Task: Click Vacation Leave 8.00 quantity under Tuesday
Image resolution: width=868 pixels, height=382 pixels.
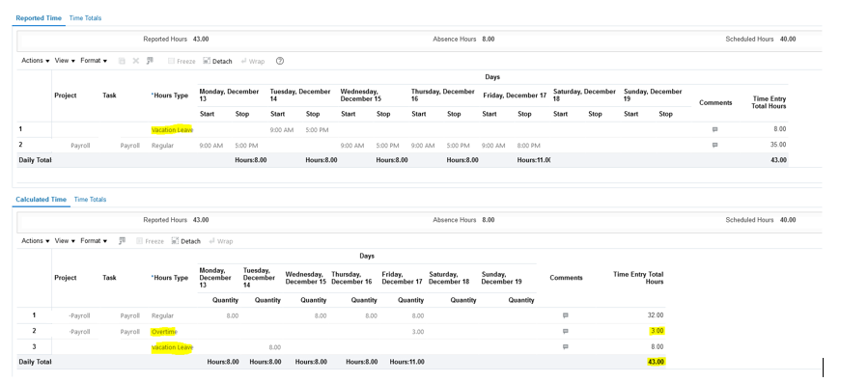Action: (x=274, y=347)
